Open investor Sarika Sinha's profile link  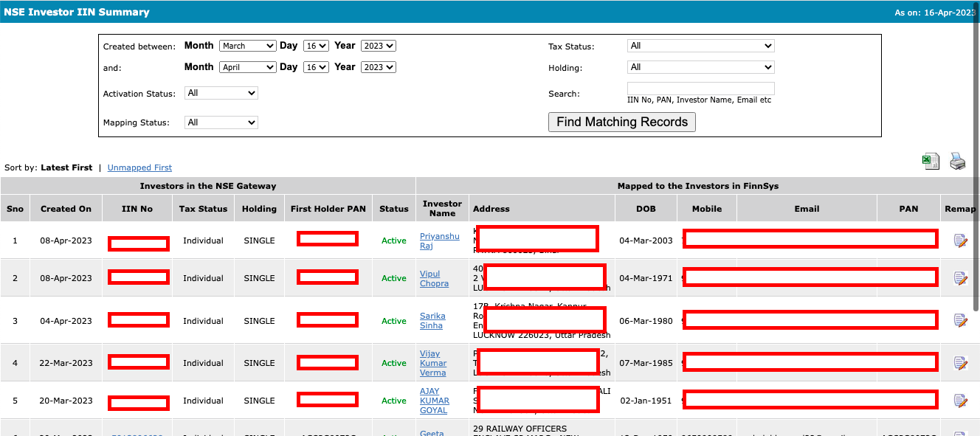432,321
